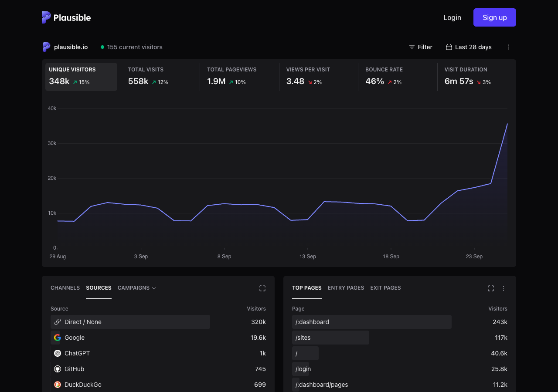
Task: Click the Google source icon
Action: (58, 338)
